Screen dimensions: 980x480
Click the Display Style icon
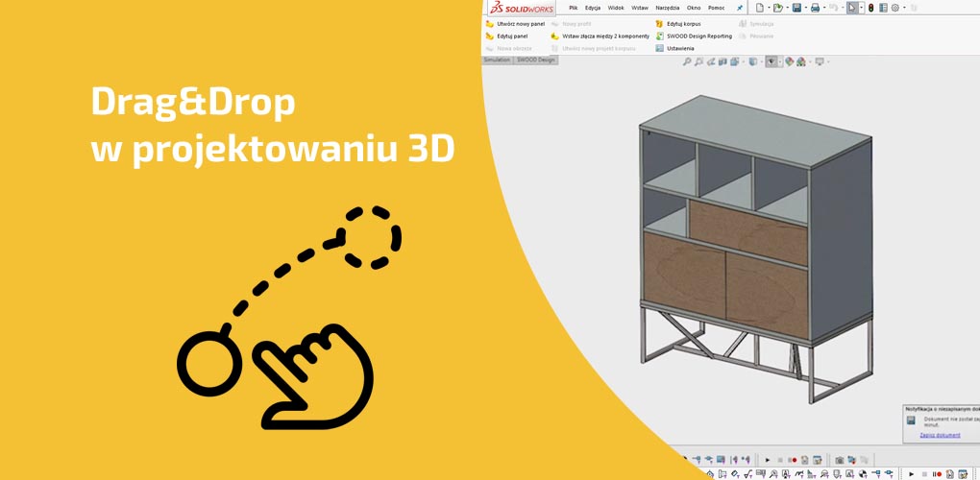click(x=753, y=61)
